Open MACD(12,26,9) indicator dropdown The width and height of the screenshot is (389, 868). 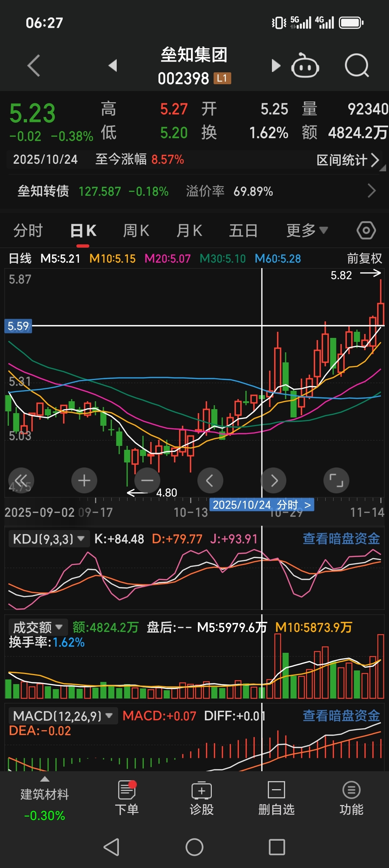click(63, 716)
